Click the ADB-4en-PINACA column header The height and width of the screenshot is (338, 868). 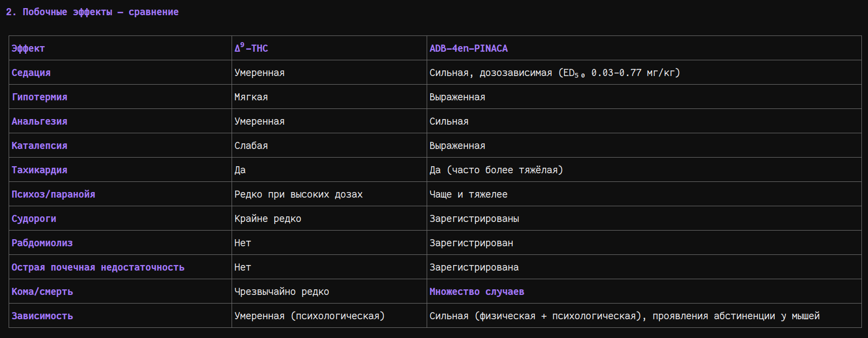tap(468, 49)
